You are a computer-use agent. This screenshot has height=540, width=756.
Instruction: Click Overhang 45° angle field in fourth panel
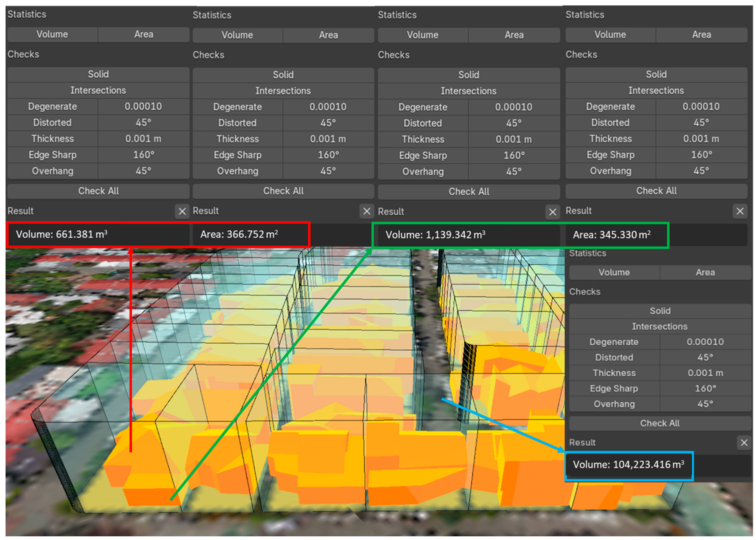(x=701, y=171)
